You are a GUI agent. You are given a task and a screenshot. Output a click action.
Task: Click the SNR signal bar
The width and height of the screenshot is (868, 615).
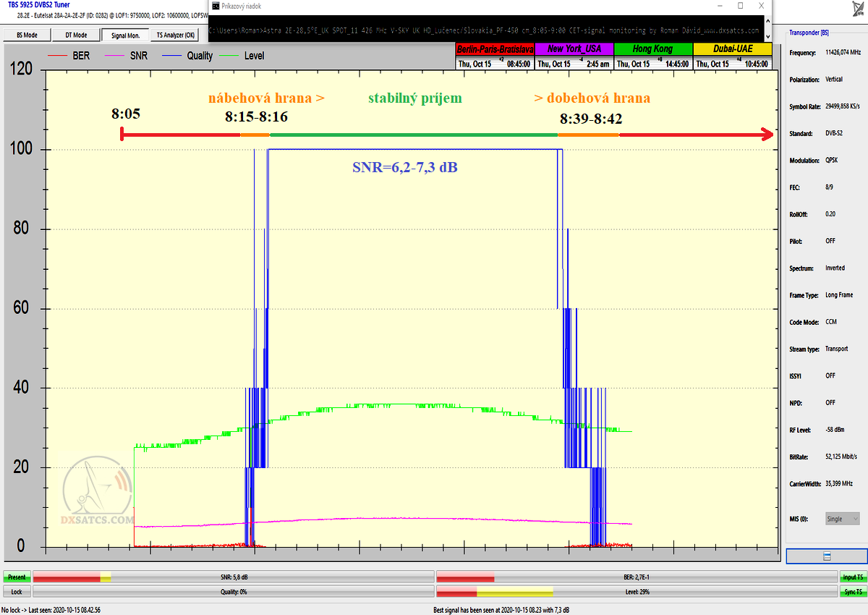(x=233, y=577)
